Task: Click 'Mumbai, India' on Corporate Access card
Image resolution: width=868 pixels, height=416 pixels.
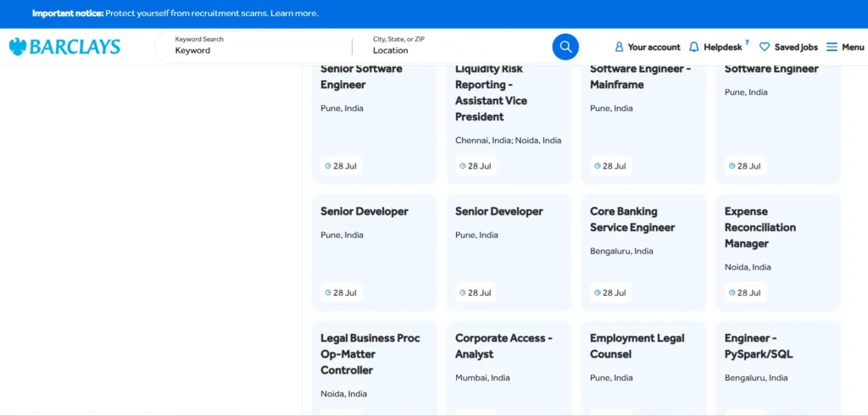Action: tap(482, 378)
